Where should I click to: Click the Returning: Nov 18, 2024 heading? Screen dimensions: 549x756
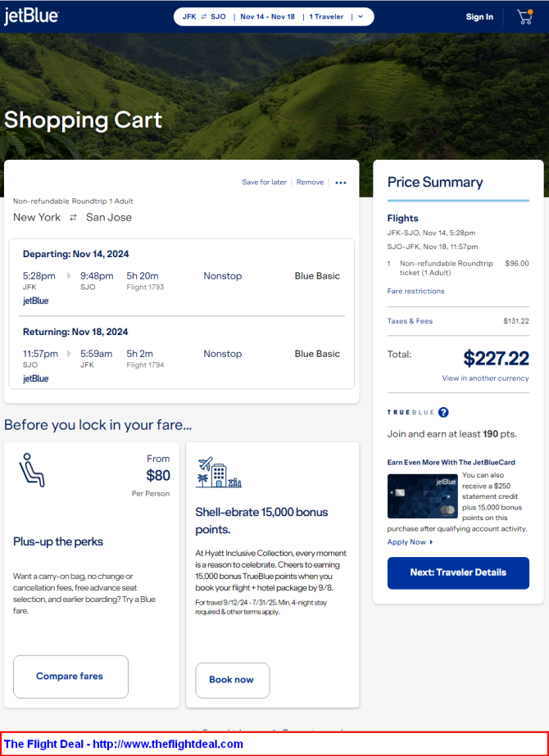(75, 332)
